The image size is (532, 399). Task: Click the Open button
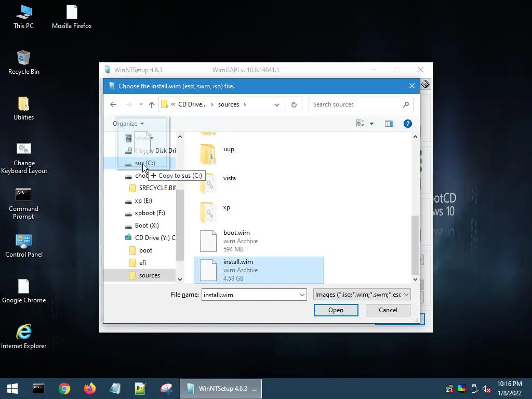coord(336,310)
